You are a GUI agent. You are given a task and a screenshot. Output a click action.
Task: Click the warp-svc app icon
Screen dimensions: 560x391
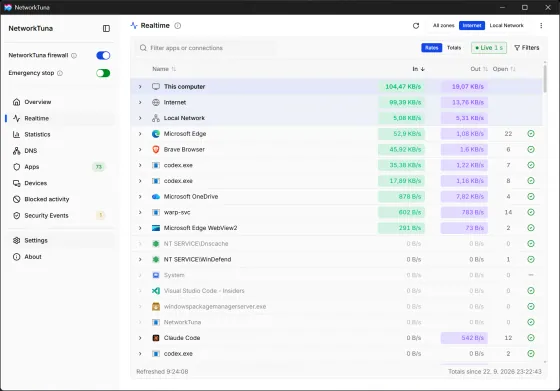(156, 212)
